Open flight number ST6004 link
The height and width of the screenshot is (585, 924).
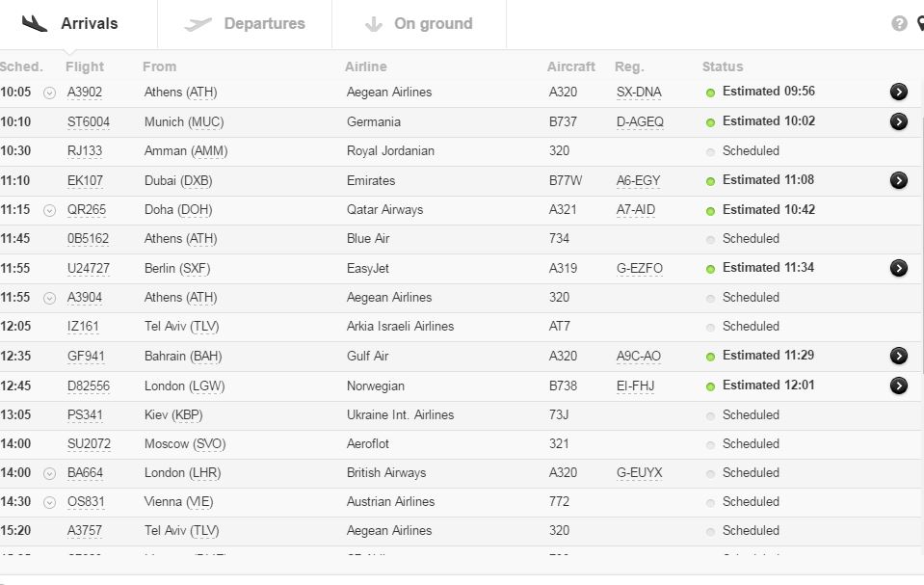click(x=88, y=122)
